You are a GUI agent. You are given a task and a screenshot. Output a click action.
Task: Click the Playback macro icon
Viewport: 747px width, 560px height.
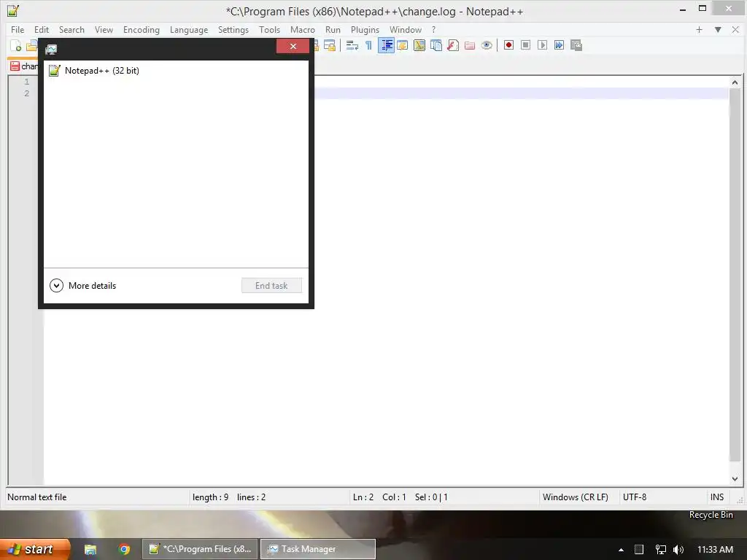point(542,45)
